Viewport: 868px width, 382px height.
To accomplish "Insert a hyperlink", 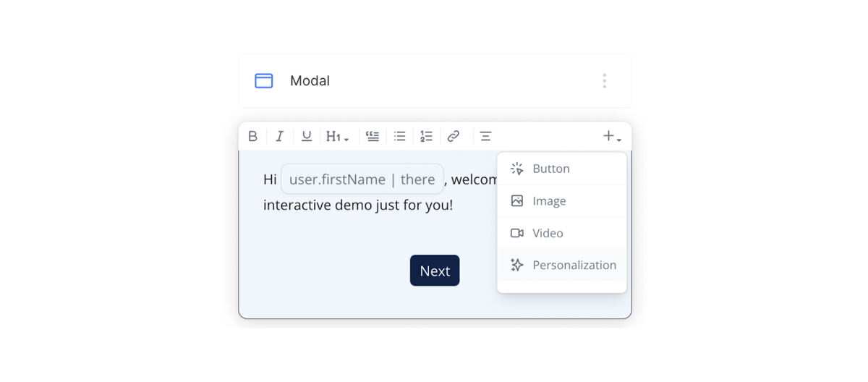I will pos(454,136).
